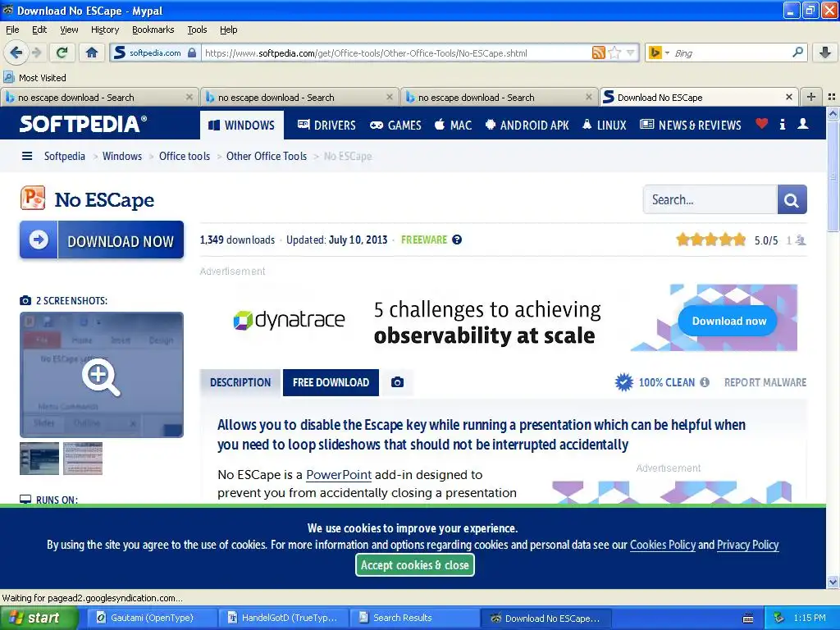Click the No ESCape PowerPoint app icon
Viewport: 840px width, 630px height.
coord(33,198)
